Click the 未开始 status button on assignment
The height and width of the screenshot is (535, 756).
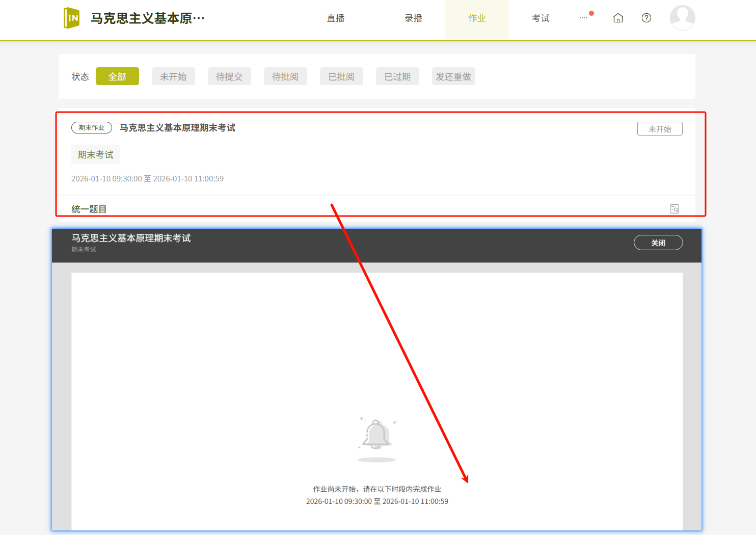coord(659,129)
